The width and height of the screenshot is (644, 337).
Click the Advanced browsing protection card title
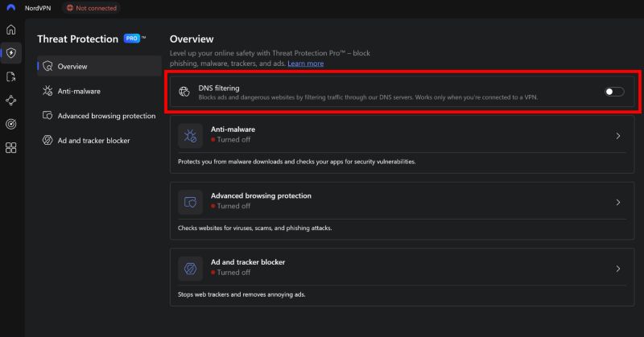pos(261,195)
